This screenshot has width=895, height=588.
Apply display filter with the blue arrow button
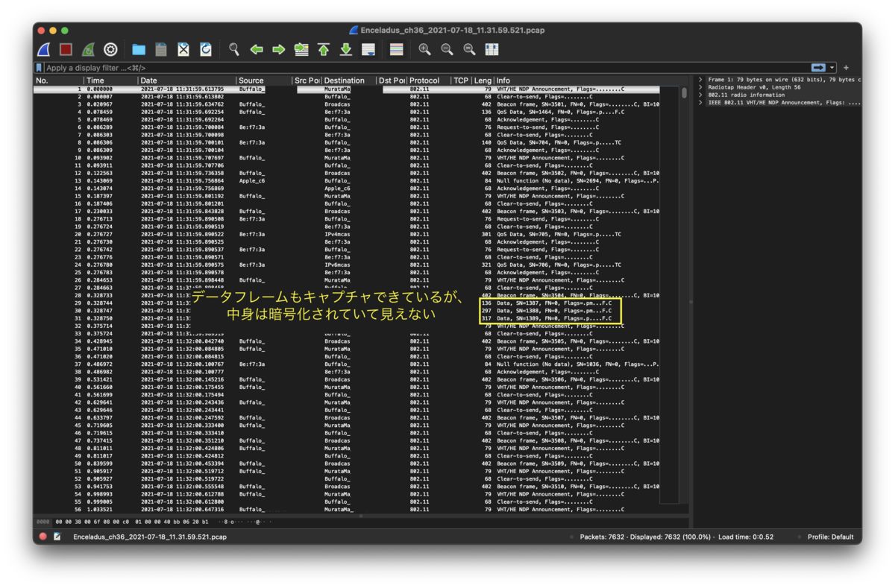tap(818, 68)
